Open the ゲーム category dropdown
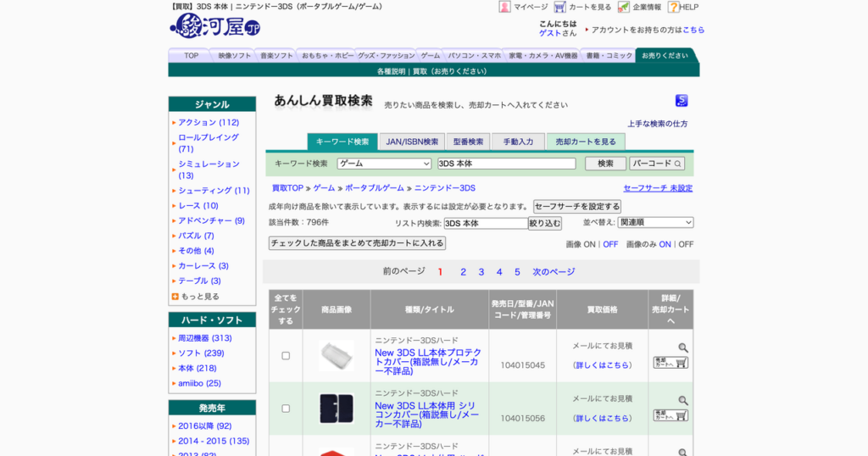 coord(384,164)
